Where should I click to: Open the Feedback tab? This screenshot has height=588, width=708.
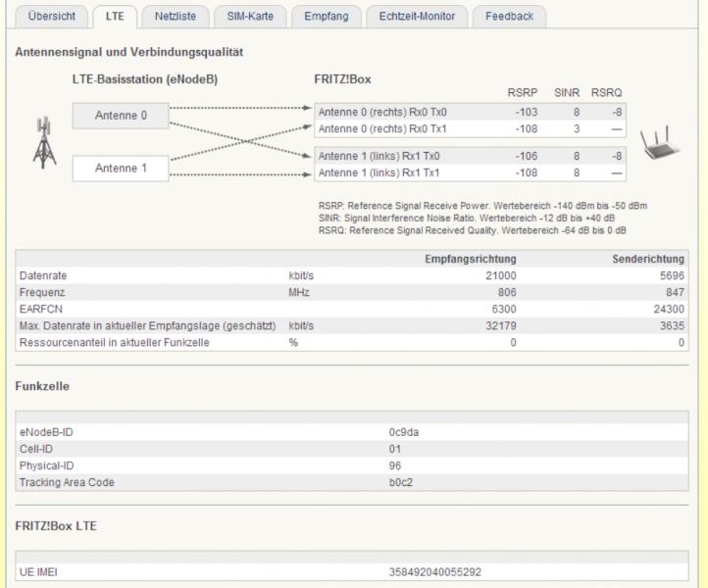(x=509, y=17)
